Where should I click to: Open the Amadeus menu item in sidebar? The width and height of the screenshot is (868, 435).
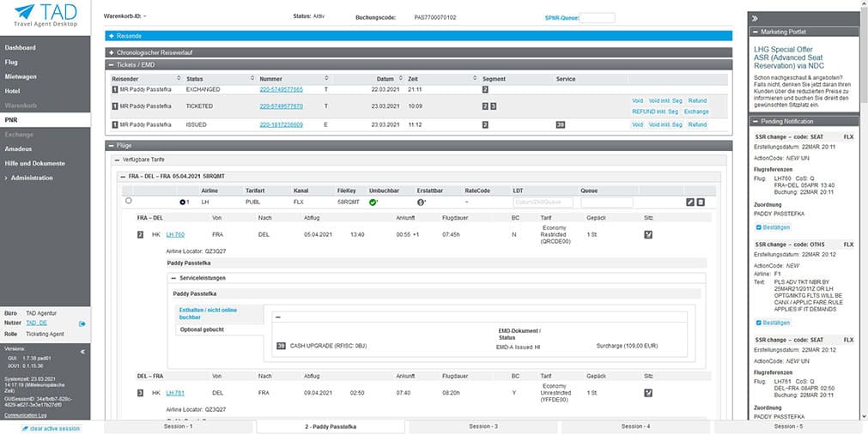[x=19, y=148]
